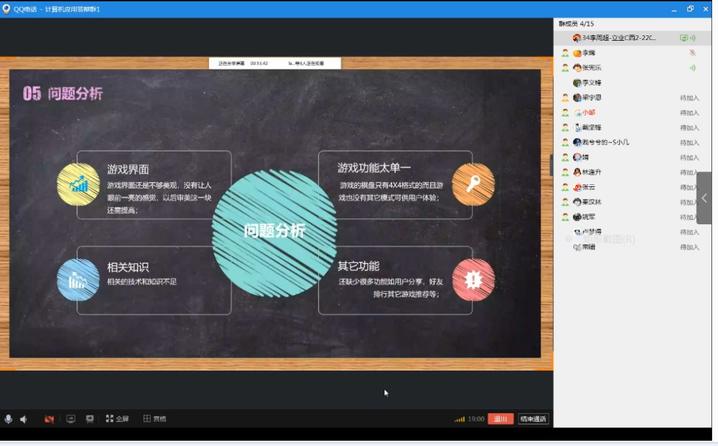
Task: Click the QQ phone logo in title bar
Action: [7, 8]
